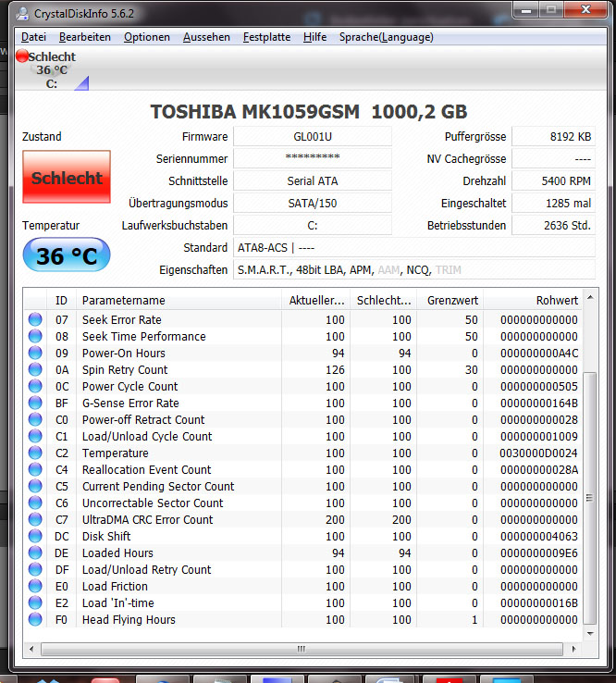Click the status orb for Power-off Retract Count

pos(35,419)
